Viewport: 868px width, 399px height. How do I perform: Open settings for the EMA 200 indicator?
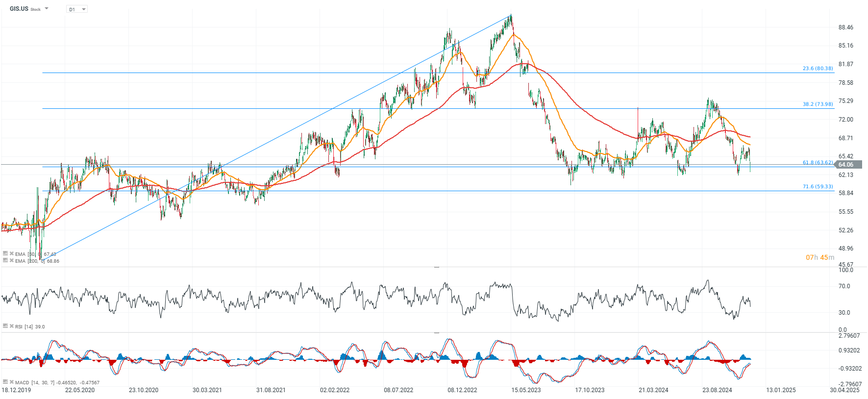[5, 260]
